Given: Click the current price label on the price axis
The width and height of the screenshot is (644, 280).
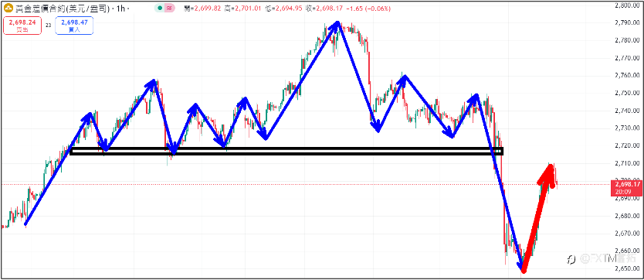Looking at the screenshot, I should (627, 188).
